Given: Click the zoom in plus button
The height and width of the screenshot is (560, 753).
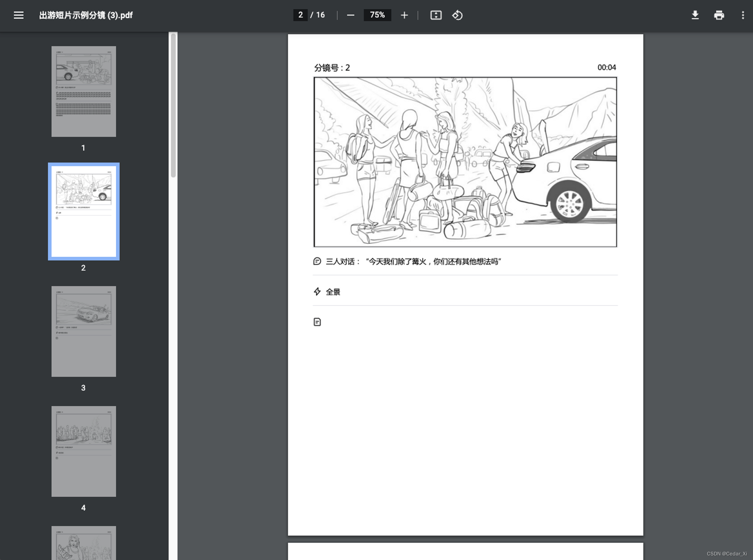Looking at the screenshot, I should [404, 15].
